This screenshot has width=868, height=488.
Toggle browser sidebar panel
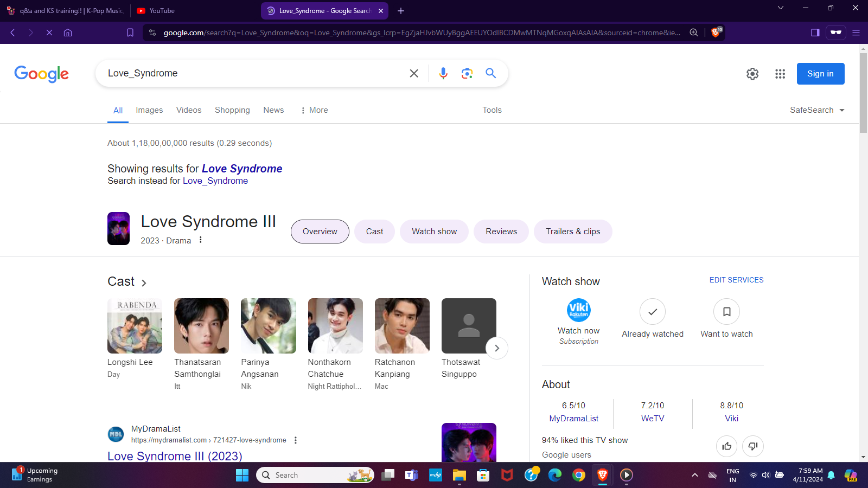pyautogui.click(x=815, y=33)
